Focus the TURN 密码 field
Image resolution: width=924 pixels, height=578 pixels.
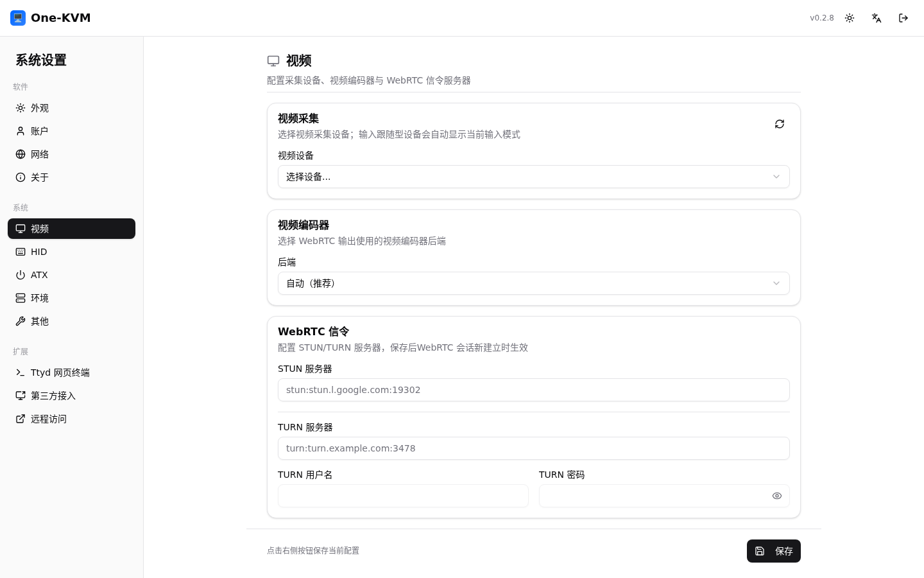click(x=664, y=496)
